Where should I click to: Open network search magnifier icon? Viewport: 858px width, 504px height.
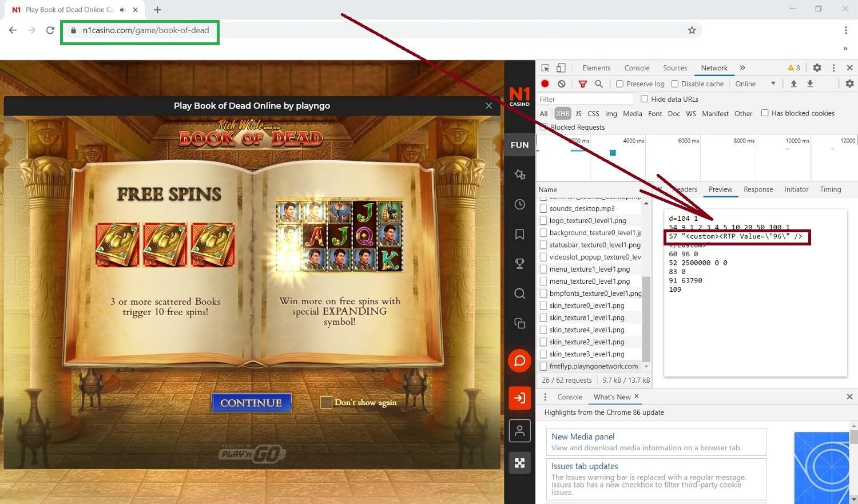(x=599, y=84)
